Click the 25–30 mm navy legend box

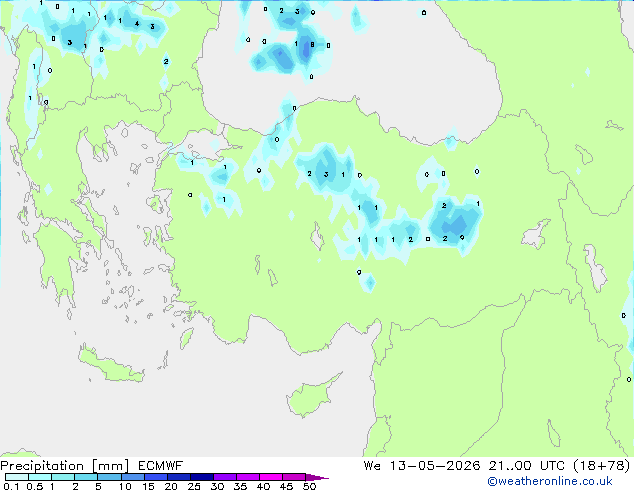click(202, 477)
